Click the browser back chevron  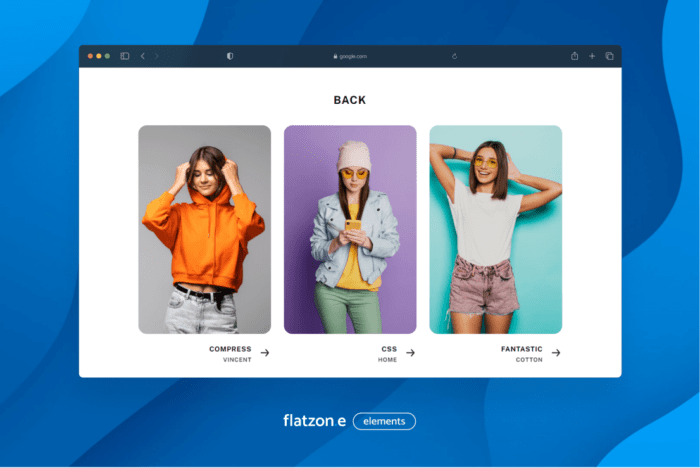(x=142, y=56)
